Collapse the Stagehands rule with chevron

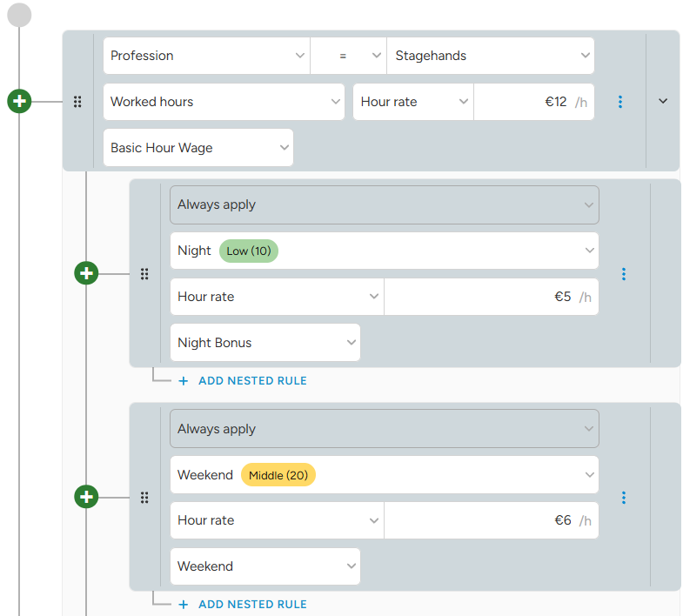tap(663, 101)
